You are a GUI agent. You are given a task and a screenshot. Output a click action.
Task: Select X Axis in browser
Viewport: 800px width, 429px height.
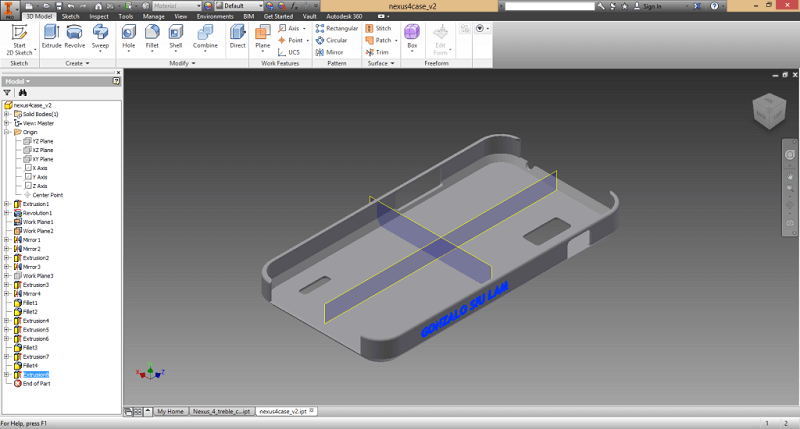click(40, 168)
